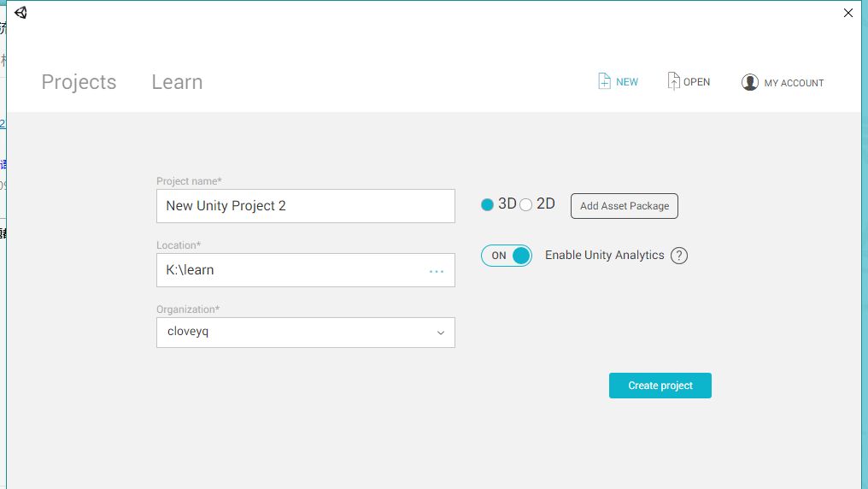Click the Location* field label
This screenshot has height=489, width=868.
tap(179, 245)
